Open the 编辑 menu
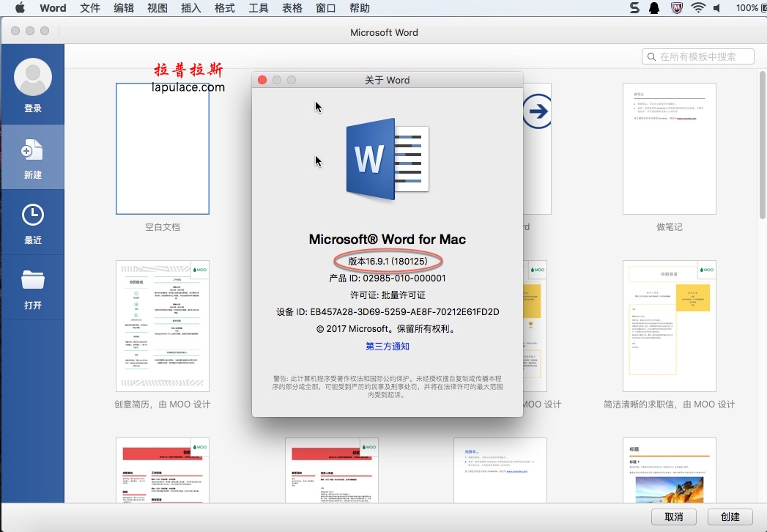The width and height of the screenshot is (767, 532). [124, 8]
